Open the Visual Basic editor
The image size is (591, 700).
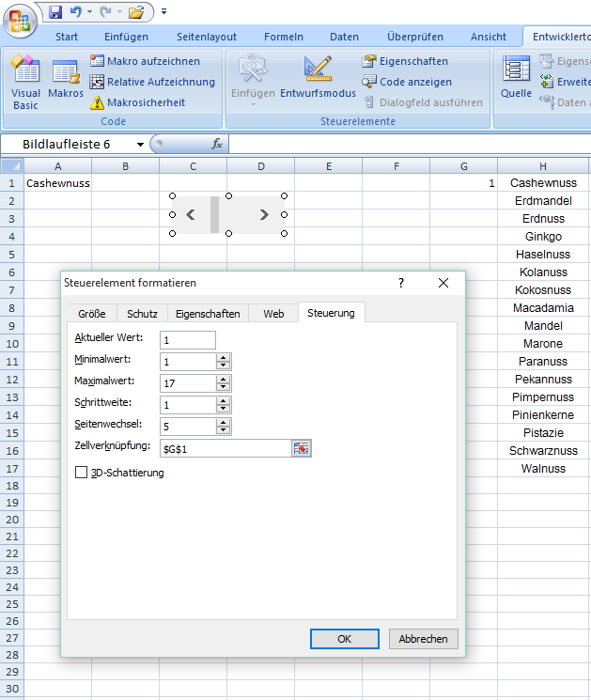(x=25, y=83)
